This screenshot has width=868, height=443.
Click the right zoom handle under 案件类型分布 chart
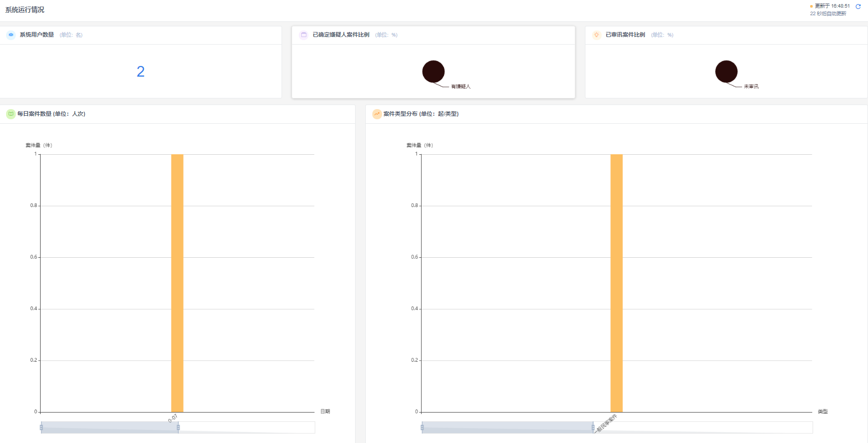coord(593,428)
